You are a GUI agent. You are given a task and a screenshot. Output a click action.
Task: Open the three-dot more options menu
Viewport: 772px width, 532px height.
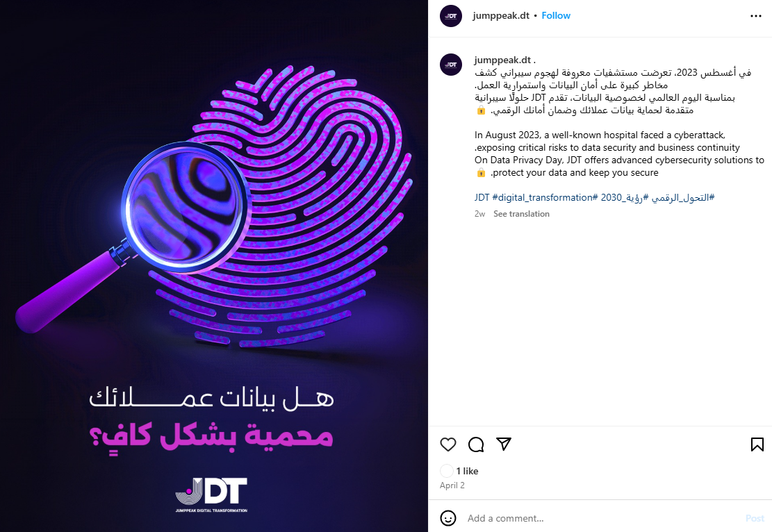coord(756,16)
